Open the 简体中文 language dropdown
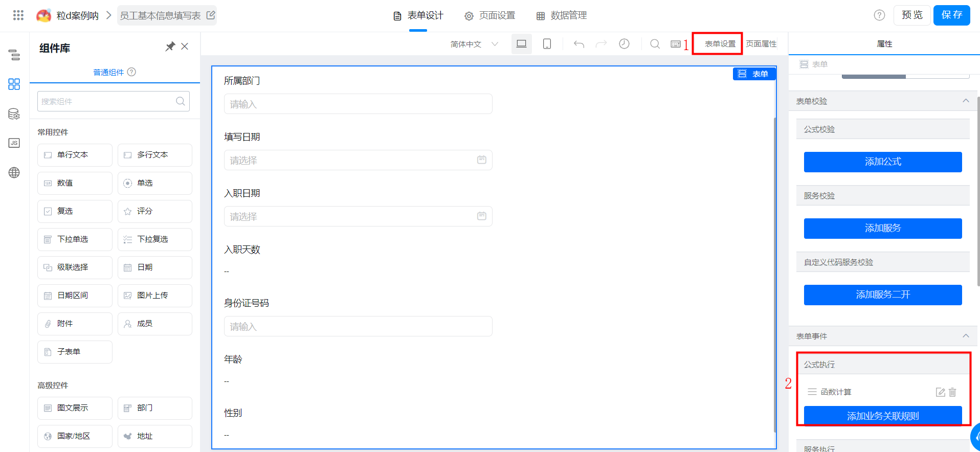 click(474, 44)
